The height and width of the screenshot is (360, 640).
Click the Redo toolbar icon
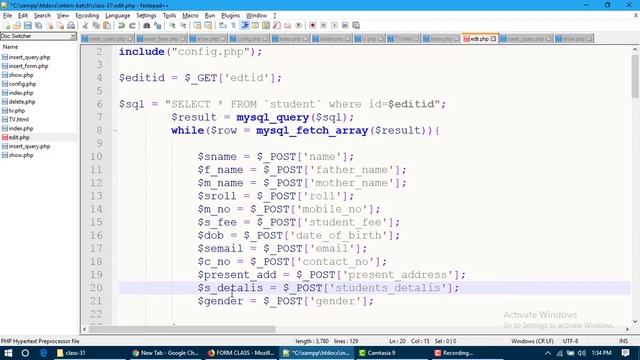click(132, 26)
